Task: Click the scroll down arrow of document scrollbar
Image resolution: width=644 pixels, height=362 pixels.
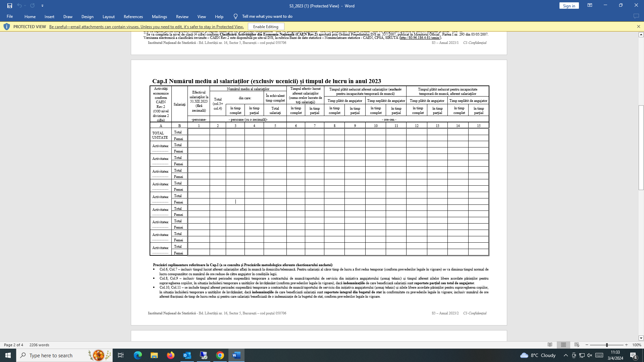Action: click(641, 338)
